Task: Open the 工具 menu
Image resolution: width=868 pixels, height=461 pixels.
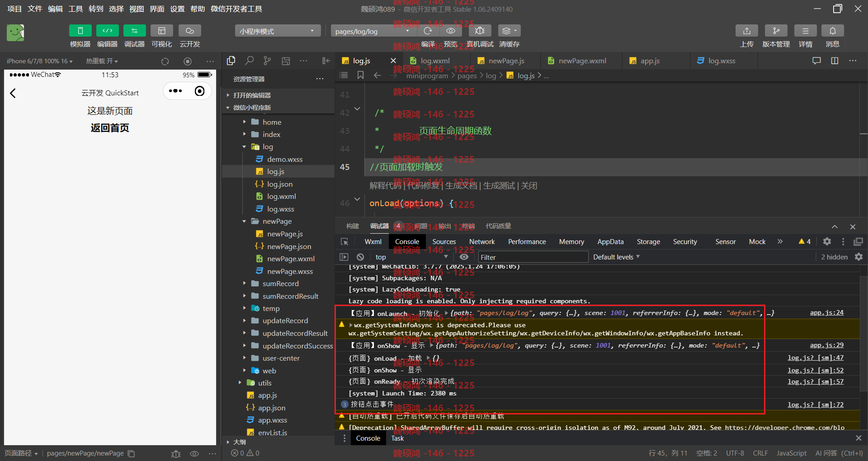Action: [75, 9]
